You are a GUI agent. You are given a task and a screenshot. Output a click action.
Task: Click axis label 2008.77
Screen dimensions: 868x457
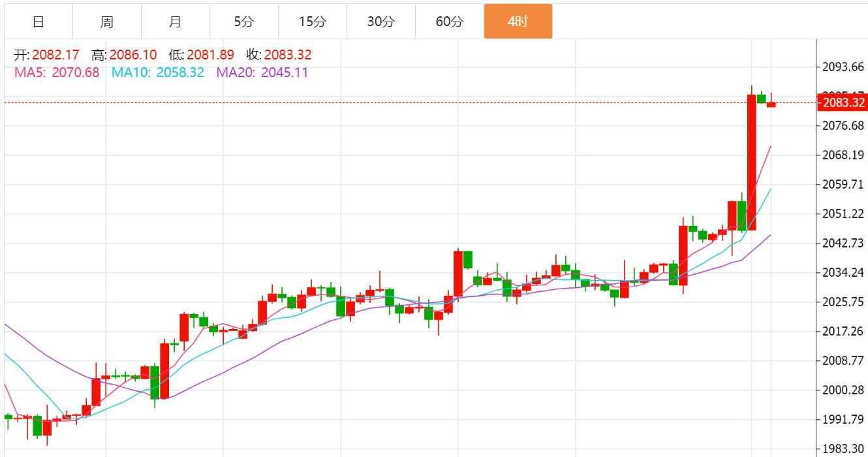(x=843, y=361)
